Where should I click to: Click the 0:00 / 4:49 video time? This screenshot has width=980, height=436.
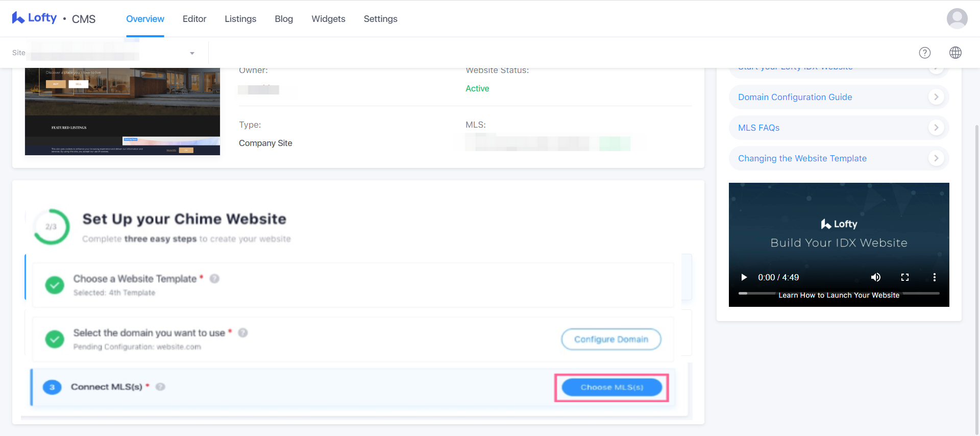coord(778,277)
